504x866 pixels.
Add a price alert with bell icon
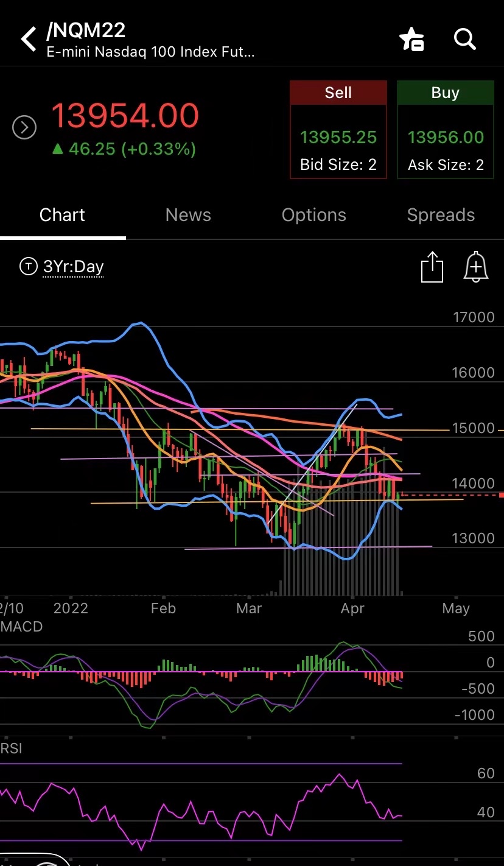coord(476,267)
